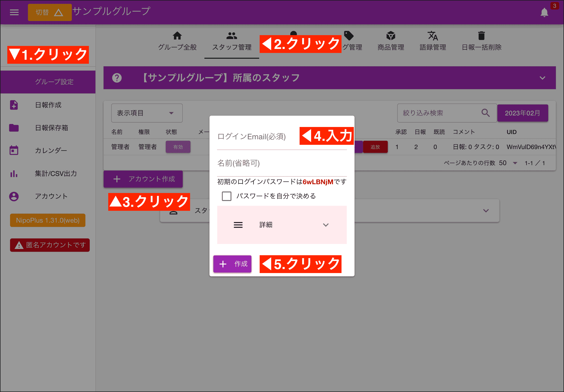Click the アカウント作成 button

pos(143,179)
